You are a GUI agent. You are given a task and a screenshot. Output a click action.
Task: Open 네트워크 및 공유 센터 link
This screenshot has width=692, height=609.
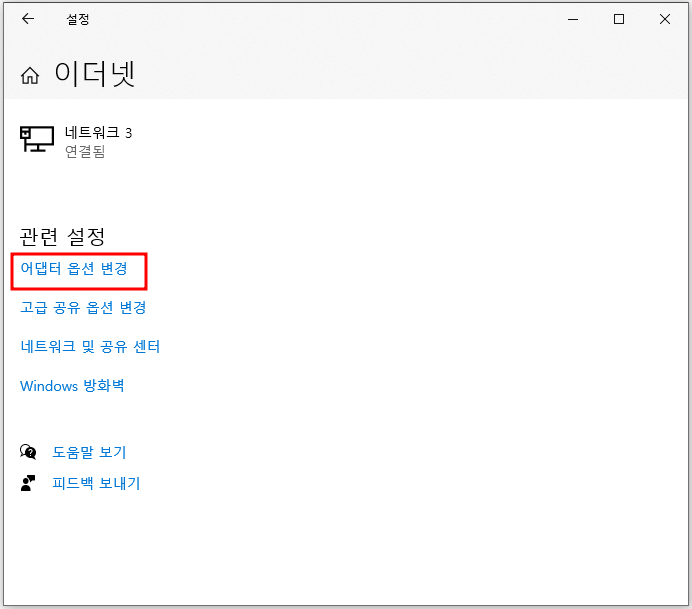[90, 346]
